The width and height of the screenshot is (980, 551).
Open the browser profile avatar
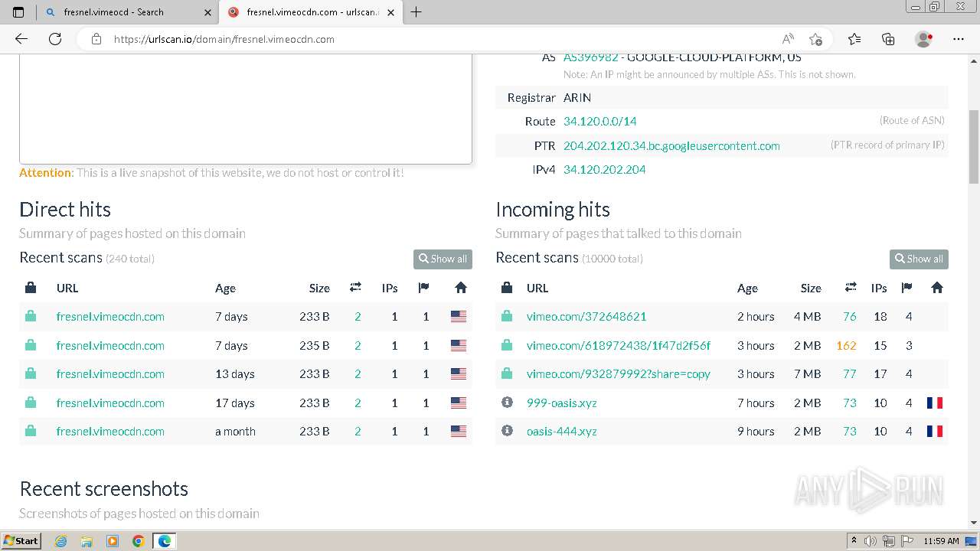point(924,39)
